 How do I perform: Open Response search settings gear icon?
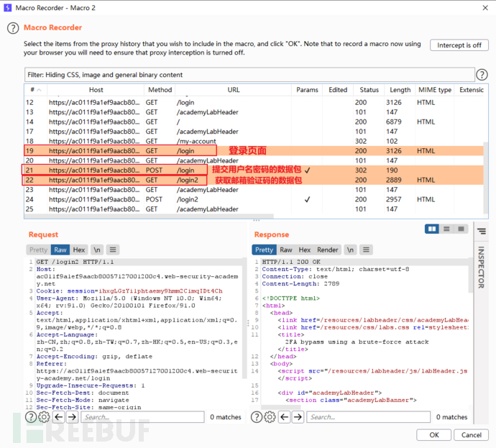coord(270,417)
